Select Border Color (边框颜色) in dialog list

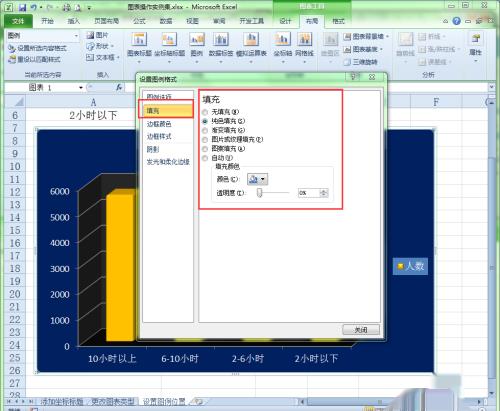click(159, 124)
